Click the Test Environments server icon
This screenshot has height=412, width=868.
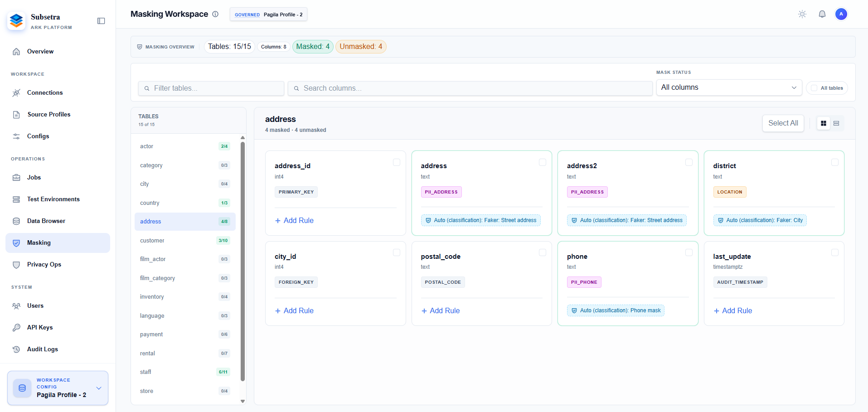pyautogui.click(x=16, y=199)
